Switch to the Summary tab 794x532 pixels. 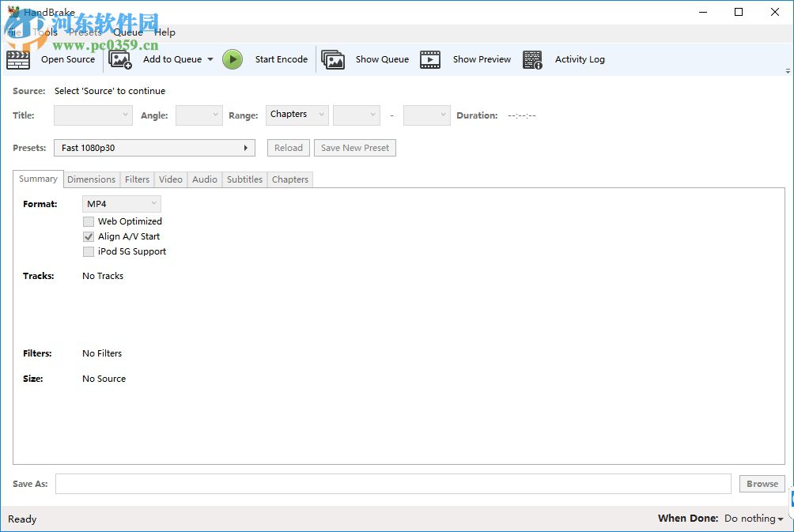[38, 179]
